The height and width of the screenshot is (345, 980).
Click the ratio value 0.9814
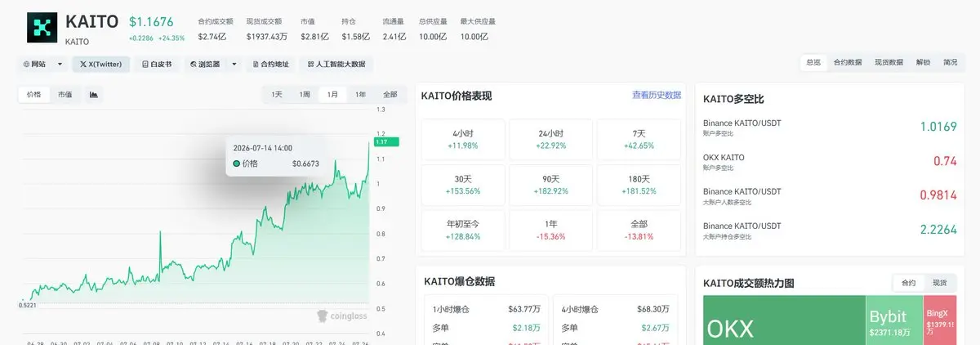tap(938, 195)
